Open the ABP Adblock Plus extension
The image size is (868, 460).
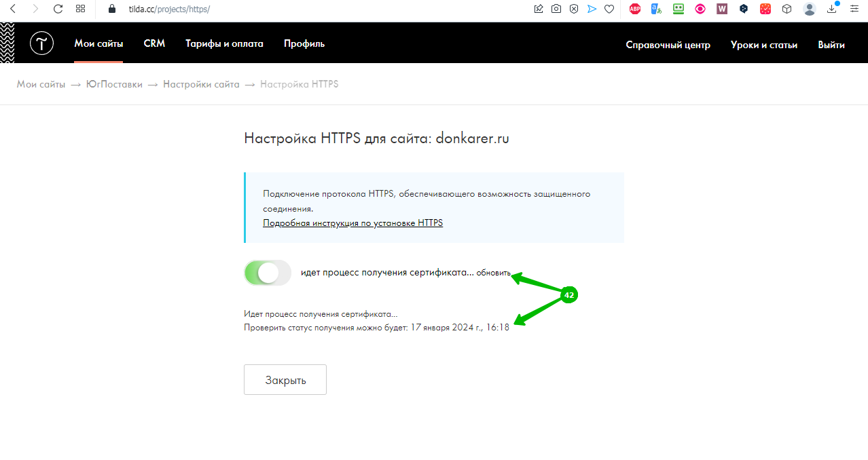coord(635,9)
